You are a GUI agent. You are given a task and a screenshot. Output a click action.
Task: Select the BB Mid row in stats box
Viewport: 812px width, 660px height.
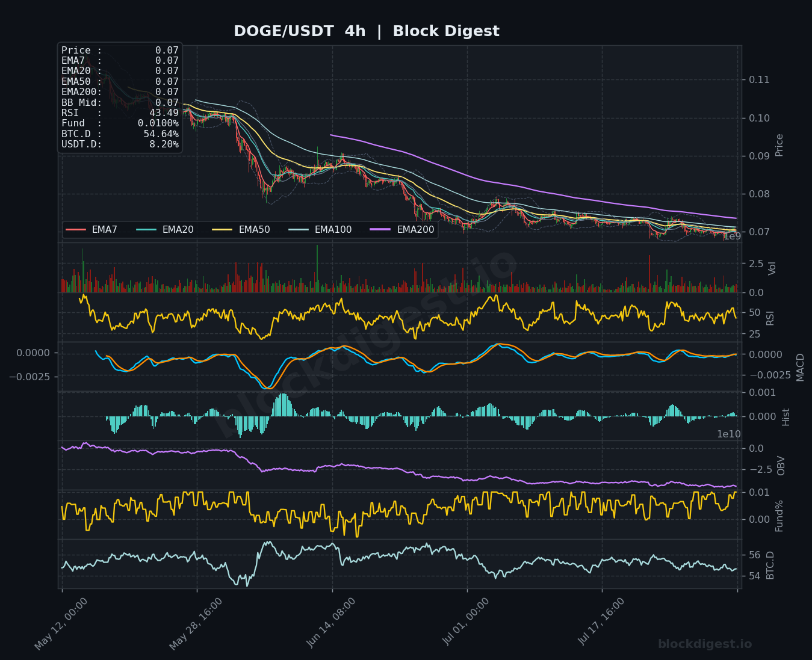120,103
